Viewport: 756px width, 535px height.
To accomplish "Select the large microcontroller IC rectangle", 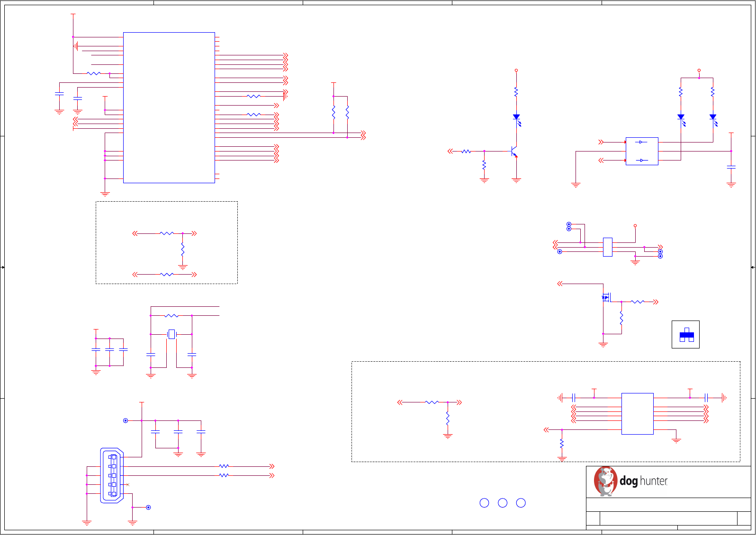I will 169,107.
